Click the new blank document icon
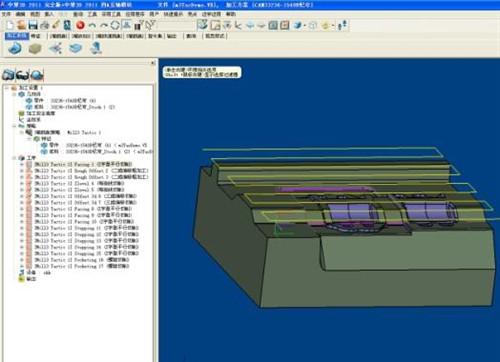This screenshot has width=500, height=362. click(x=10, y=25)
